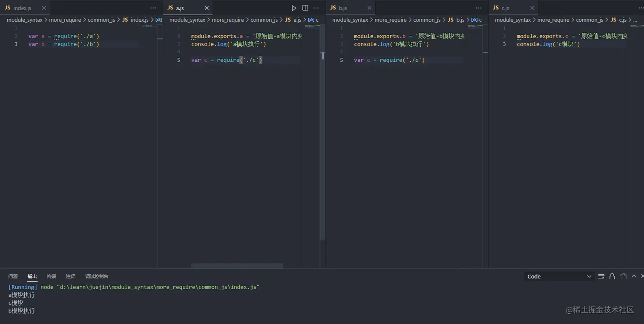644x324 pixels.
Task: Toggle output scroll lock
Action: click(612, 276)
